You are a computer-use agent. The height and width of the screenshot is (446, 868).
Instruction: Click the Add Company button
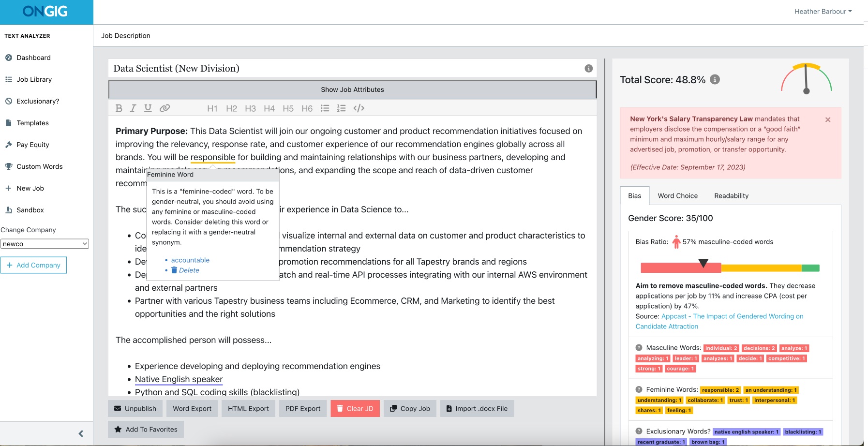(33, 265)
